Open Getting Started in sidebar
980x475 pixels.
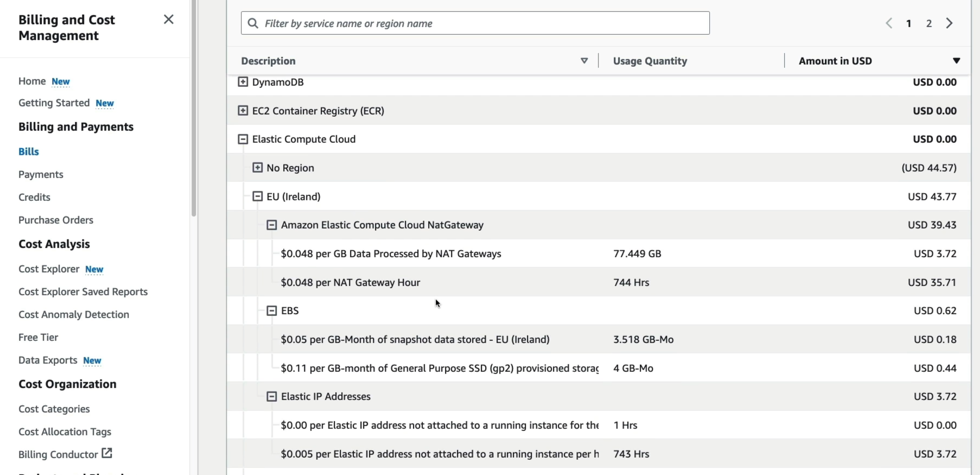click(54, 103)
